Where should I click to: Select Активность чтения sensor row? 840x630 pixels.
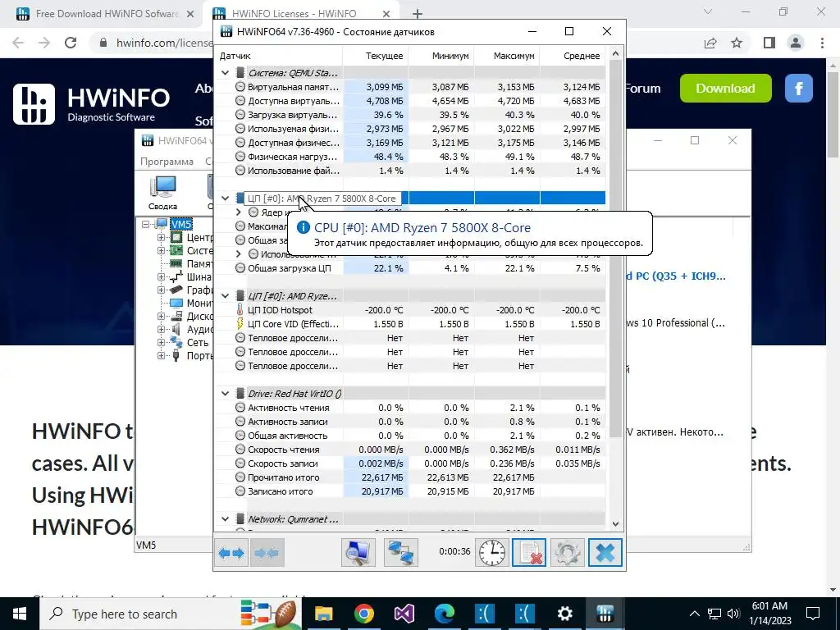(410, 409)
